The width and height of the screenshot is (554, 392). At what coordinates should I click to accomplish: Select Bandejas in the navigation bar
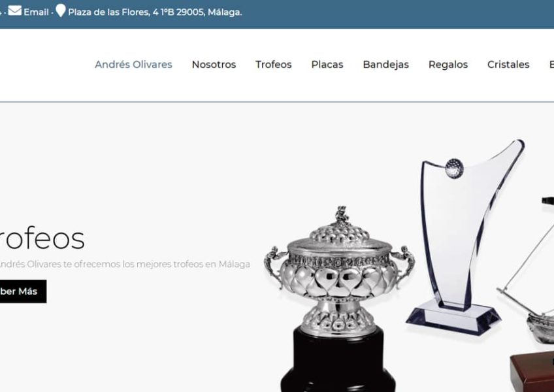tap(386, 65)
